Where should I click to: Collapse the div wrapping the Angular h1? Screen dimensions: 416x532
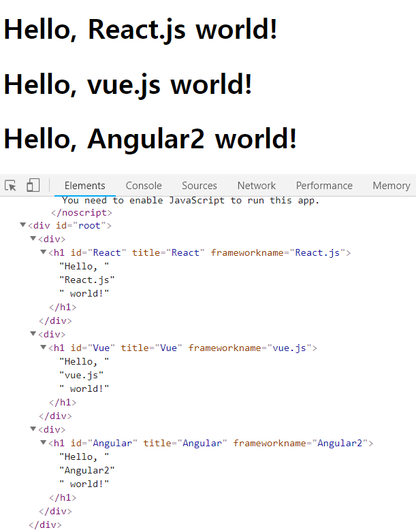point(33,429)
